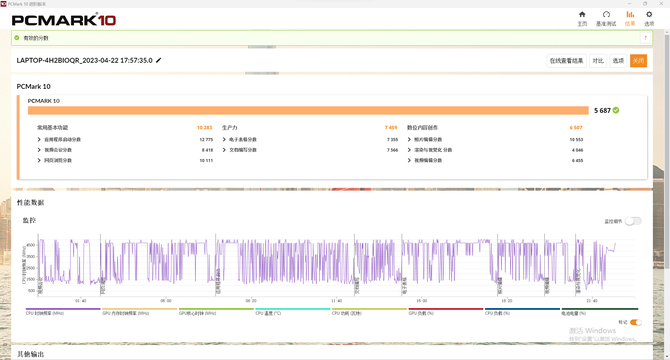This screenshot has width=670, height=360.
Task: Click the PCMark 10 logo
Action: tap(64, 20)
